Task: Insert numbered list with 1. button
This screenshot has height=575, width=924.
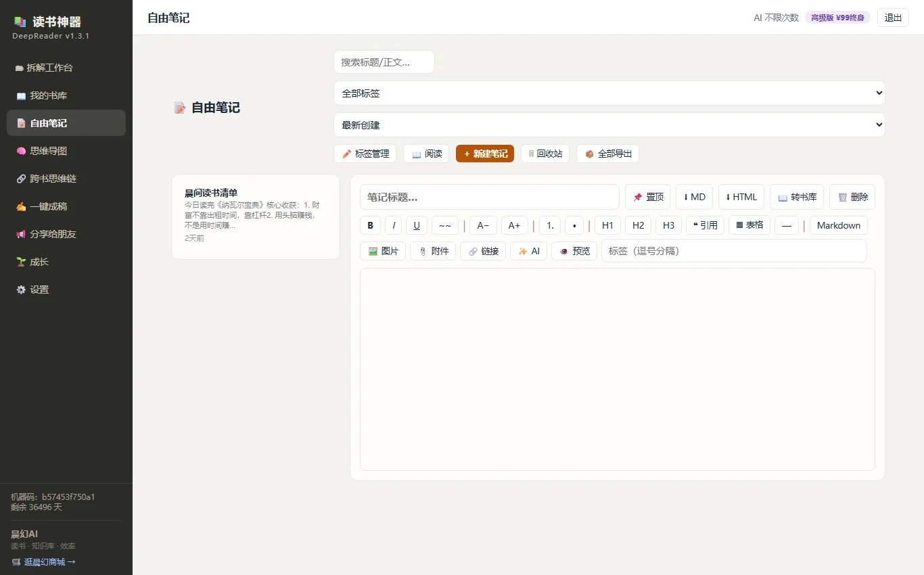Action: point(550,225)
